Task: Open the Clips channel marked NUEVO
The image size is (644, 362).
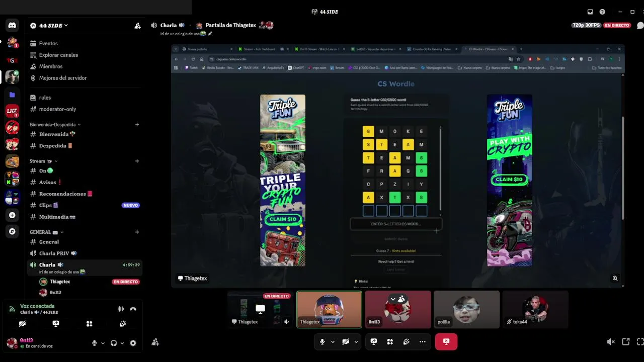Action: click(x=84, y=205)
